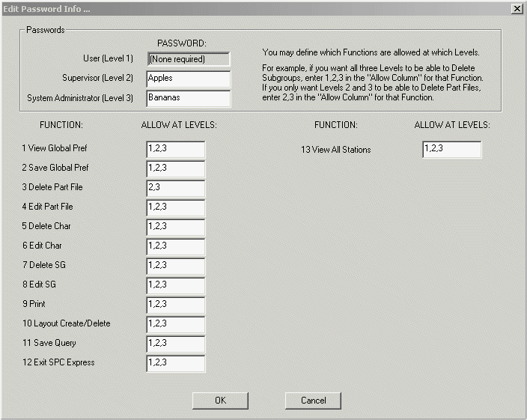
Task: Click the Exit SPC Express levels field
Action: [x=176, y=363]
